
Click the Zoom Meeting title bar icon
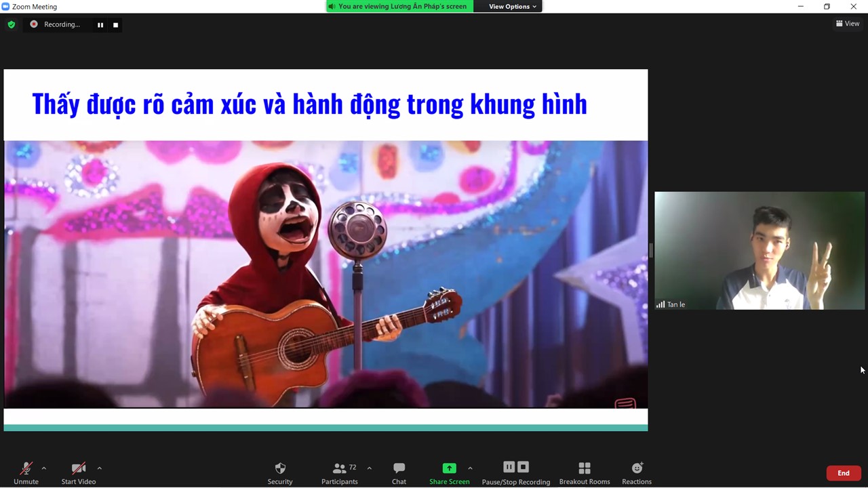tap(5, 6)
